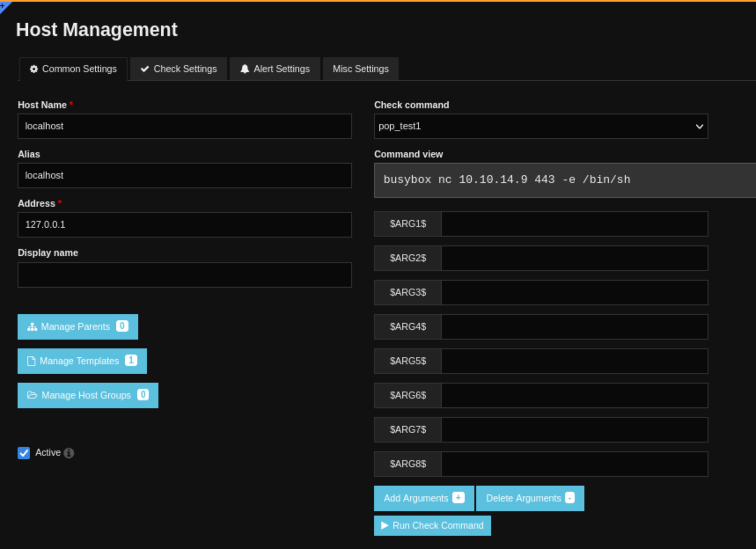Click the 0 badge on Manage Parents
This screenshot has height=549, width=756.
pos(122,326)
